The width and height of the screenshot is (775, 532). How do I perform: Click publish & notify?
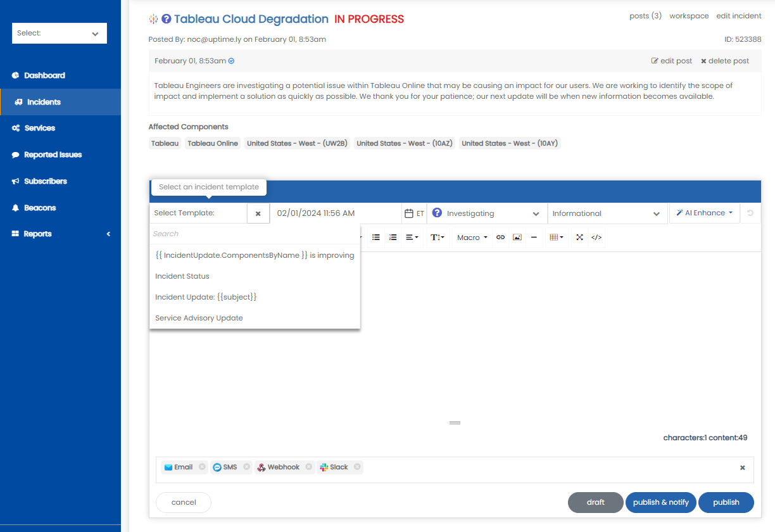point(661,502)
